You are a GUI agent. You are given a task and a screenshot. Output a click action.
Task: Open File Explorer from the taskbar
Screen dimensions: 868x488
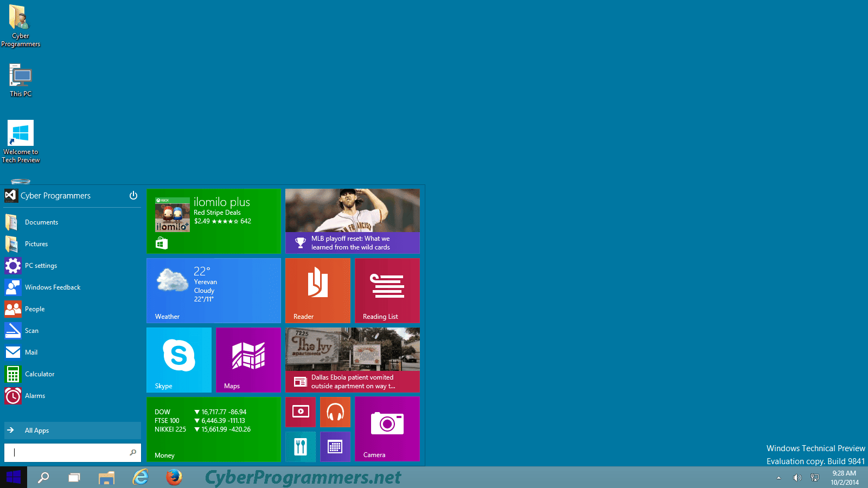[x=107, y=477]
